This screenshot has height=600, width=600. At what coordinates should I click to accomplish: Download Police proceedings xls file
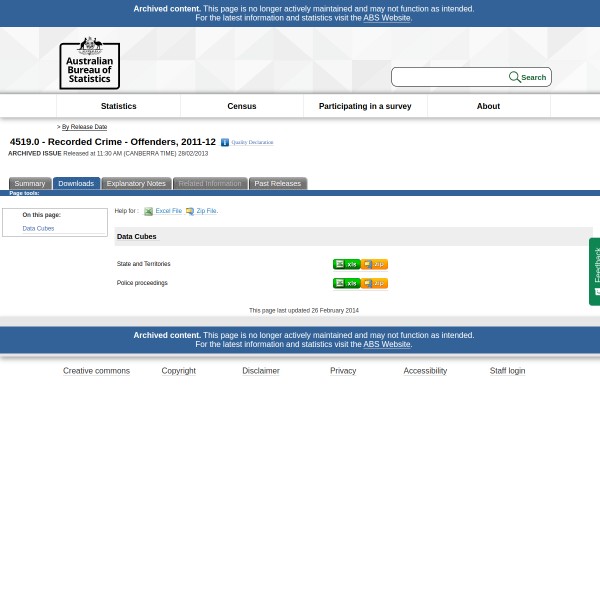[x=346, y=283]
